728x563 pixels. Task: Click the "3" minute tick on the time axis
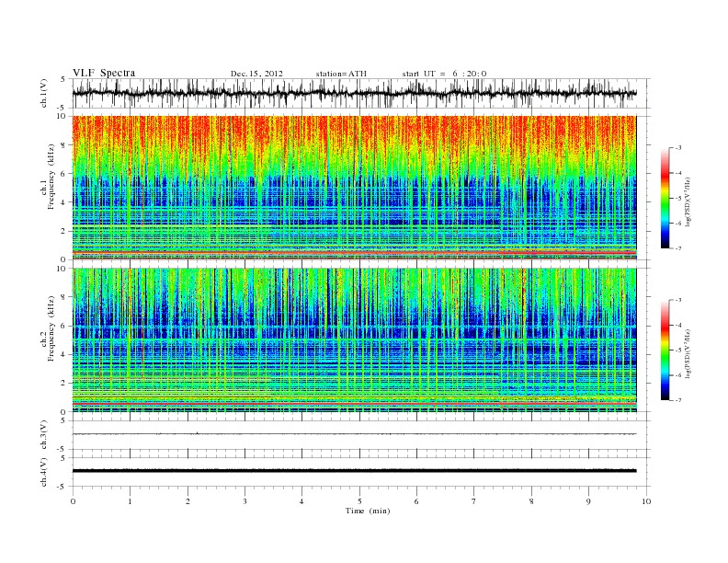pyautogui.click(x=245, y=501)
